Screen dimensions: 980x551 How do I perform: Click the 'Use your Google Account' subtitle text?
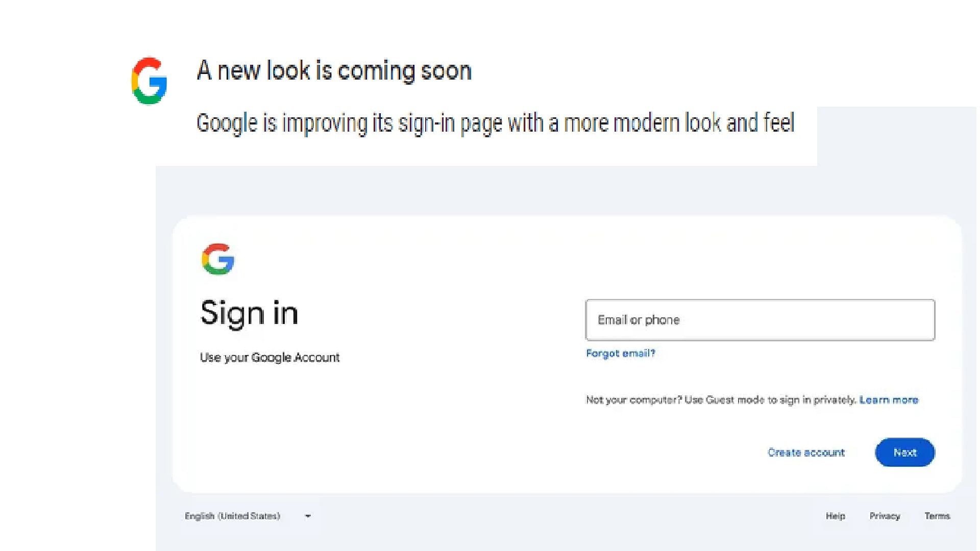click(x=270, y=357)
